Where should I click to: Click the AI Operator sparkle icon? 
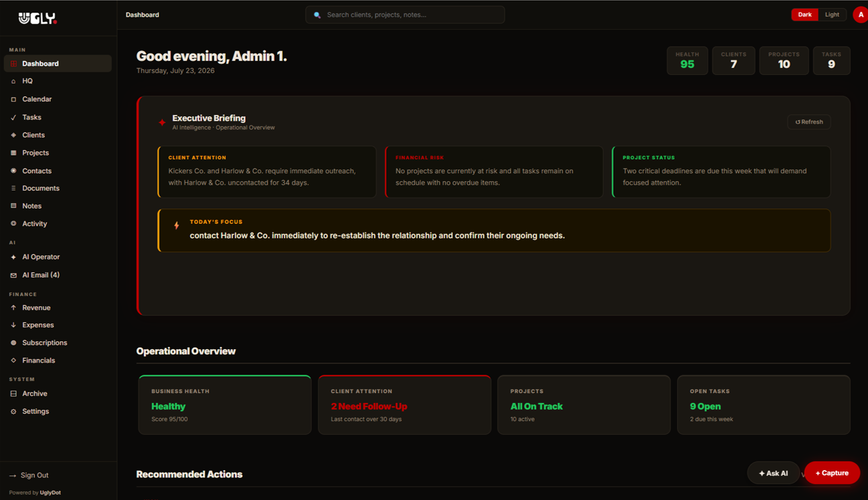13,257
